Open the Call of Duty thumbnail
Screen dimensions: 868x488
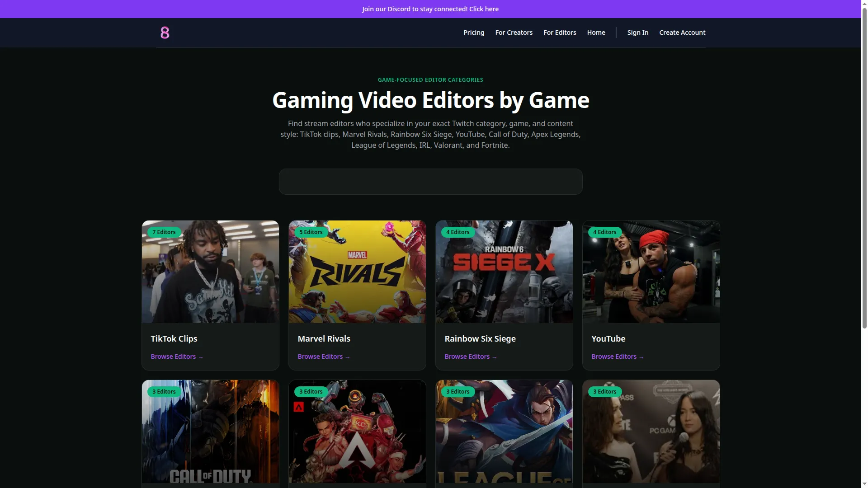pos(210,432)
